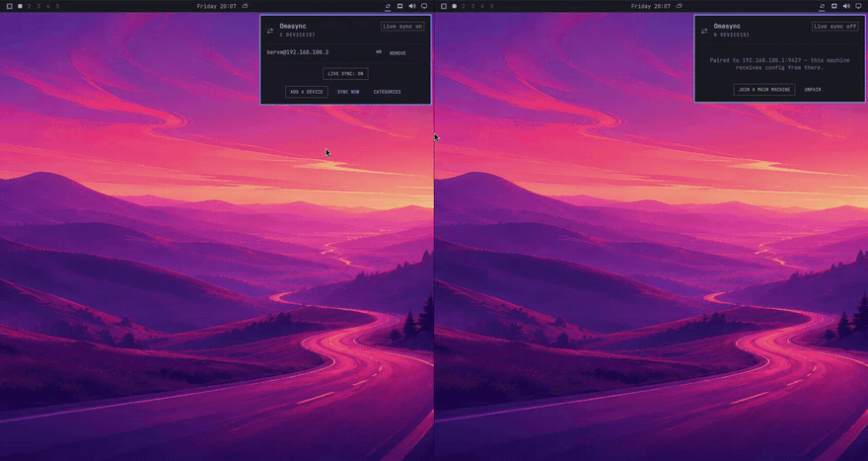This screenshot has width=868, height=461.
Task: Open the launcher menu icon on left screen
Action: [10, 6]
